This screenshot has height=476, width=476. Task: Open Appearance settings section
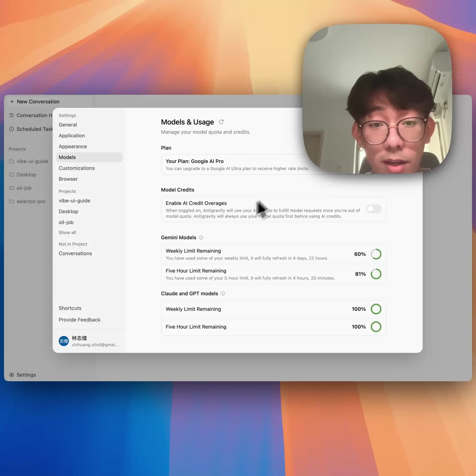[89, 146]
